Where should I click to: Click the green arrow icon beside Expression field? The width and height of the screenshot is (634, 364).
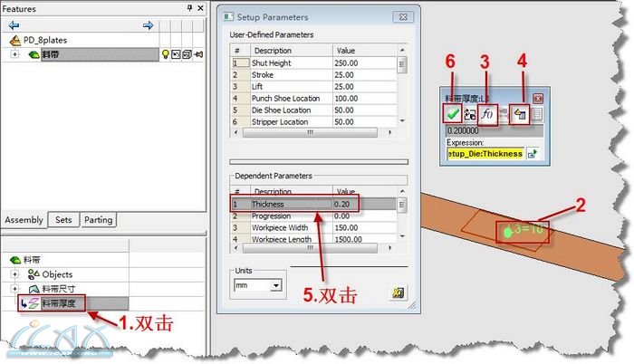click(x=533, y=154)
